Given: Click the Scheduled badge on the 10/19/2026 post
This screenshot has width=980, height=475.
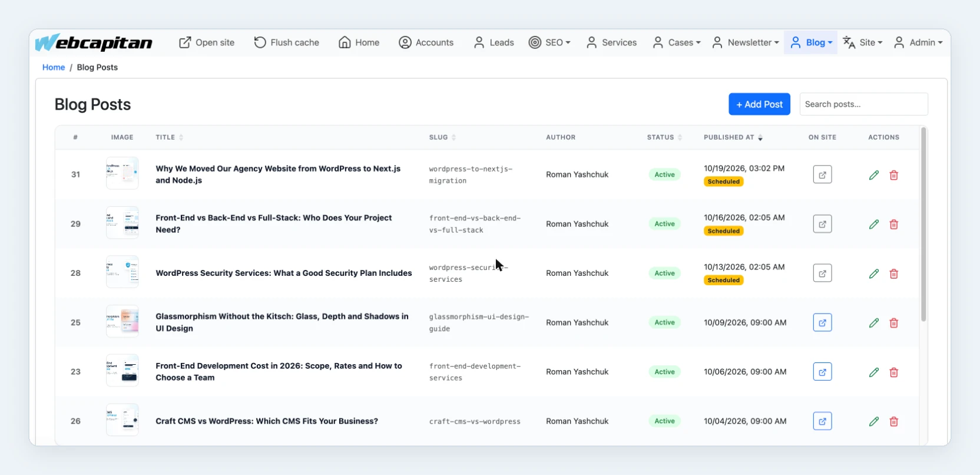Looking at the screenshot, I should (723, 182).
